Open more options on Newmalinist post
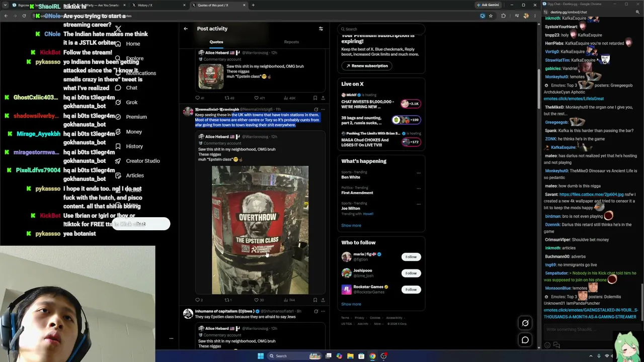Image resolution: width=644 pixels, height=362 pixels. pyautogui.click(x=323, y=109)
